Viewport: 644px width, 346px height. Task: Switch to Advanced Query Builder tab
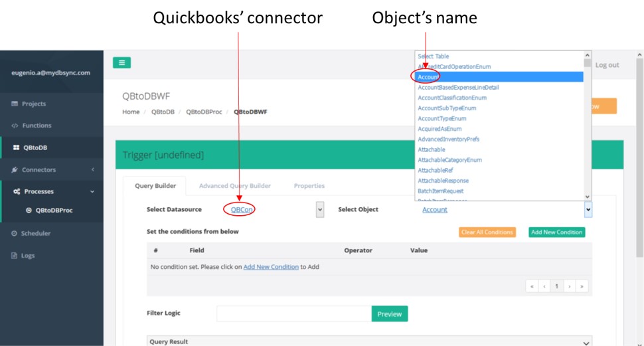point(234,186)
